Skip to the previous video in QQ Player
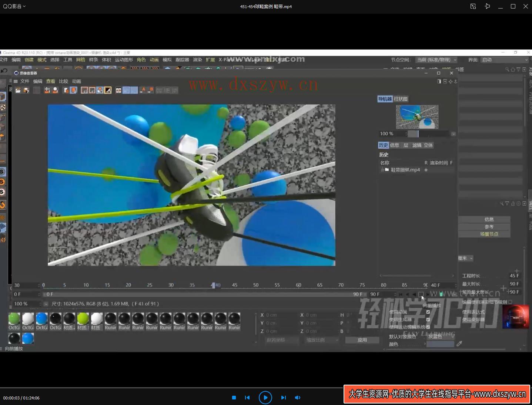The height and width of the screenshot is (405, 532). (x=247, y=398)
